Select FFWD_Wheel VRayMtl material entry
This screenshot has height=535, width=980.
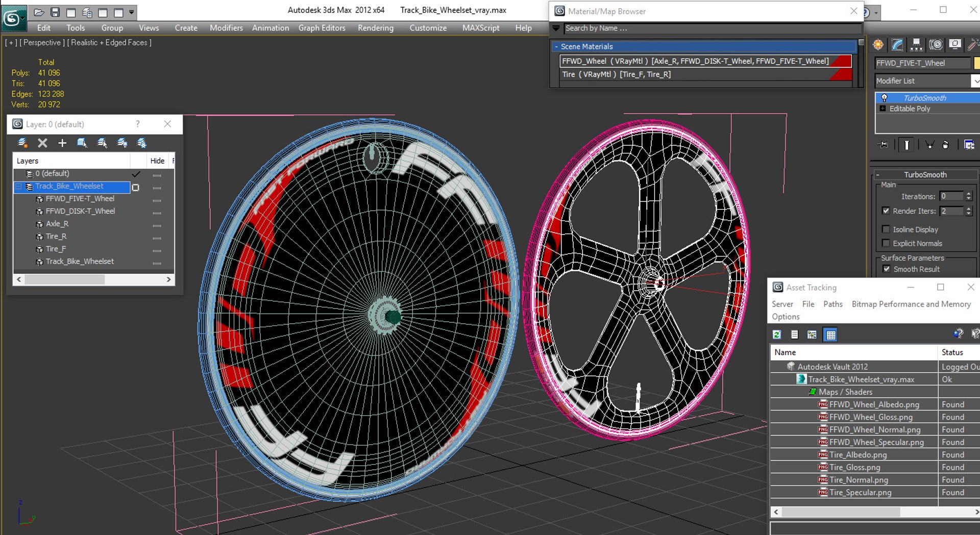point(705,61)
